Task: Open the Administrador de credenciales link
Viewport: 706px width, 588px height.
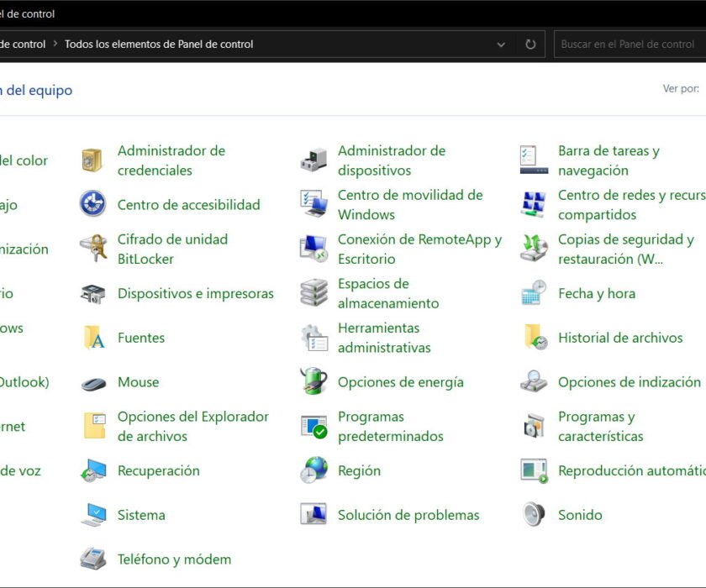Action: [171, 160]
